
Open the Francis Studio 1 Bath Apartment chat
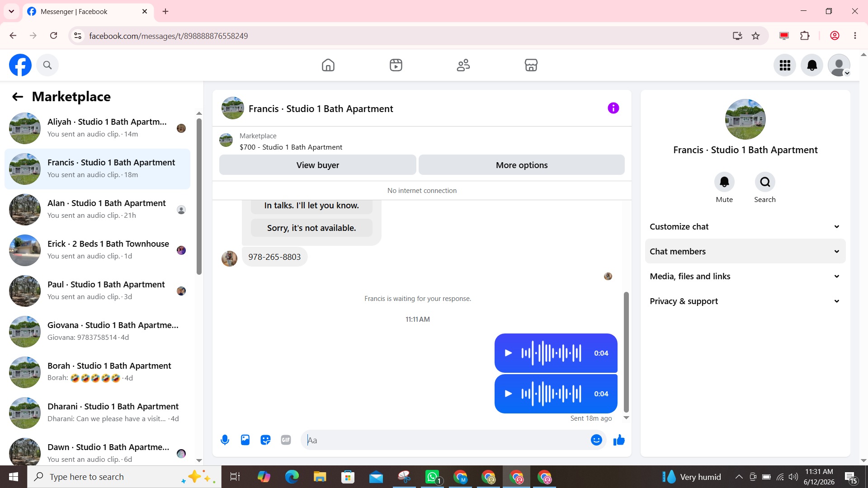[x=97, y=169]
